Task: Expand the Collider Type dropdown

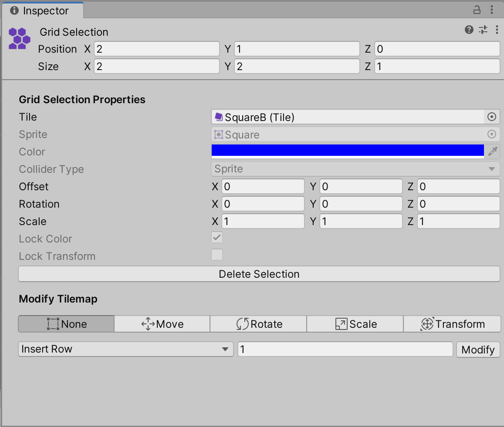Action: point(355,169)
